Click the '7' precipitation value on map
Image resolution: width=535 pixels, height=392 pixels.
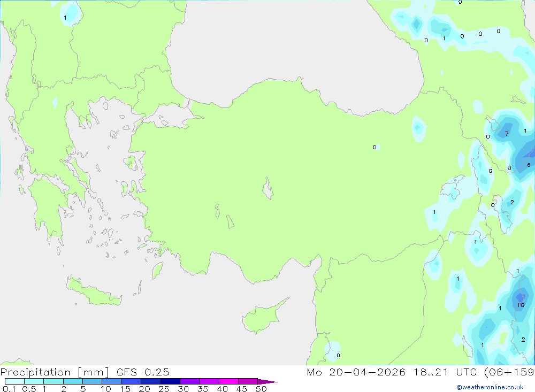click(x=507, y=134)
